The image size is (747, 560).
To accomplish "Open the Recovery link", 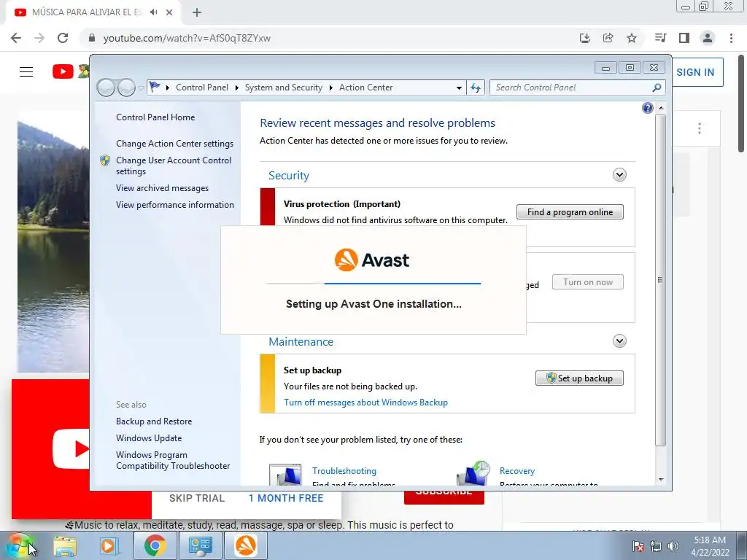I will pos(517,471).
